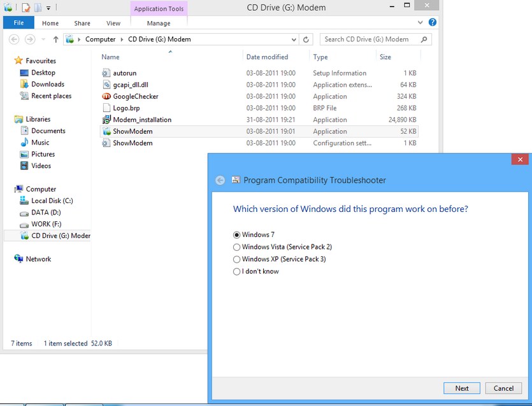Screen dimensions: 532x406
Task: Switch to the Share ribbon tab
Action: pos(82,23)
